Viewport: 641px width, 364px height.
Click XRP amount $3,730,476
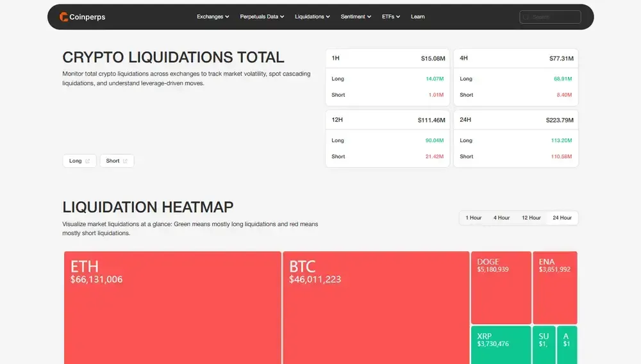[493, 344]
